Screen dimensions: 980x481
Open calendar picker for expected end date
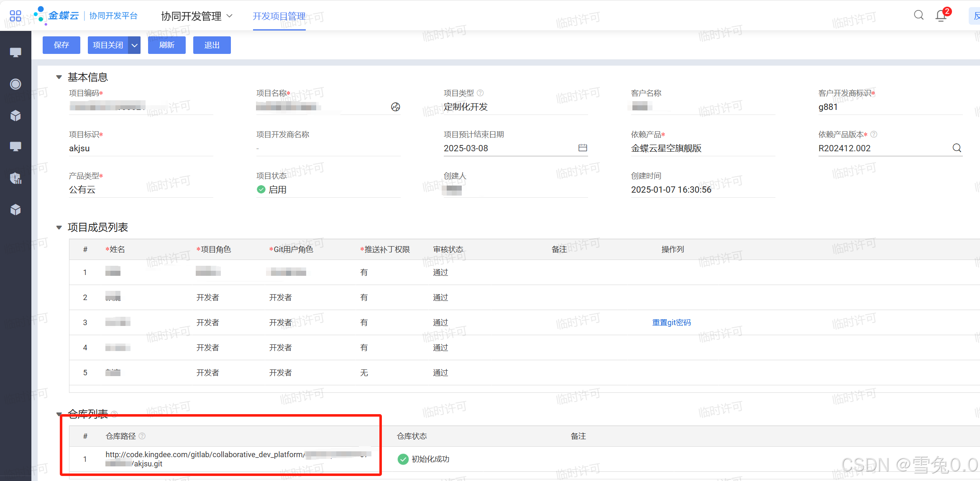point(583,148)
